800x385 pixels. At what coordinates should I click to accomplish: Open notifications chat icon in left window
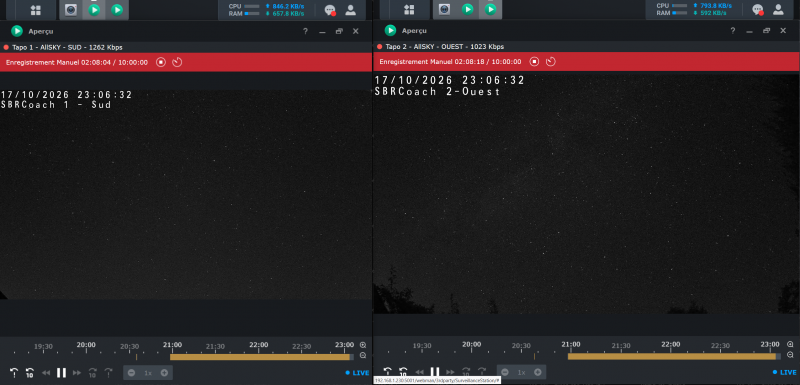[x=330, y=10]
